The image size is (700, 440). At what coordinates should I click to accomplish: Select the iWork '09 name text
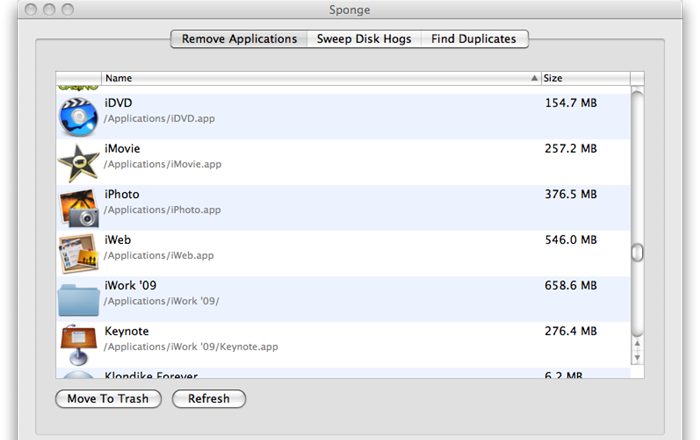tap(130, 286)
